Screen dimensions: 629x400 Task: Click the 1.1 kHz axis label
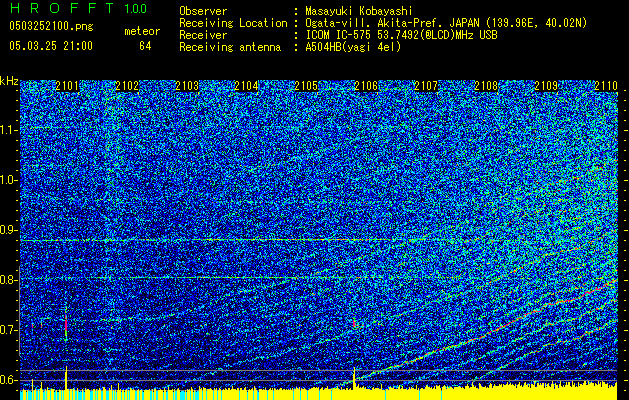(9, 130)
